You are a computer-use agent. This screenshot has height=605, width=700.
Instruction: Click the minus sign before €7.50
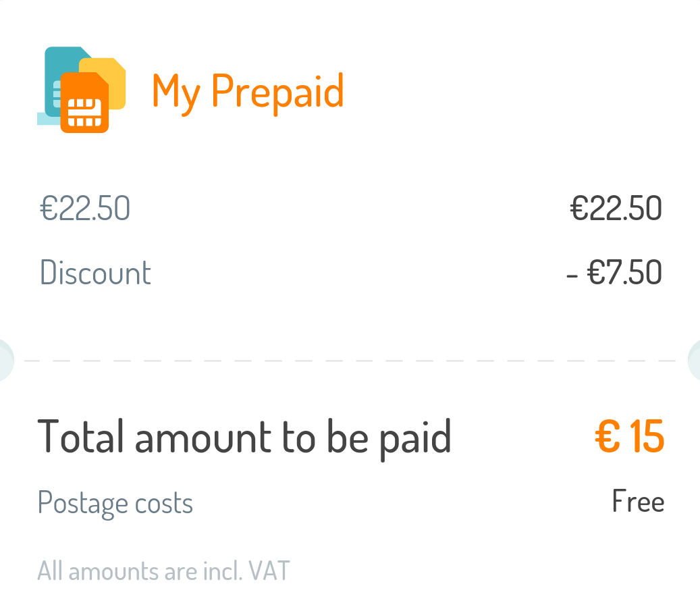coord(572,276)
